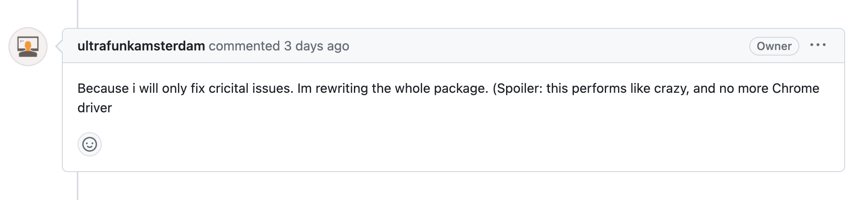This screenshot has width=868, height=200.
Task: Click the smiley add-reaction button
Action: pyautogui.click(x=89, y=144)
